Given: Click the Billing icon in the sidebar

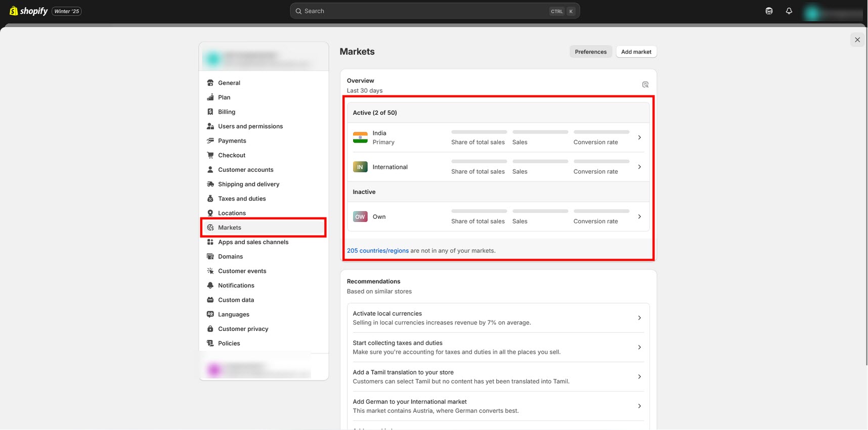Looking at the screenshot, I should pyautogui.click(x=210, y=112).
